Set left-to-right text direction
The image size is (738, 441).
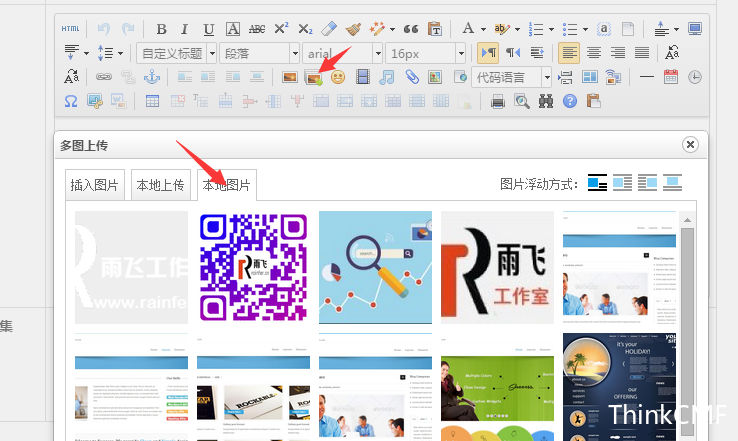click(x=488, y=53)
